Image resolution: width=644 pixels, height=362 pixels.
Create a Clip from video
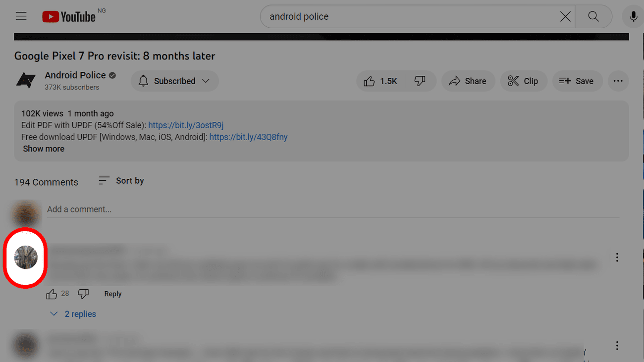click(x=523, y=81)
